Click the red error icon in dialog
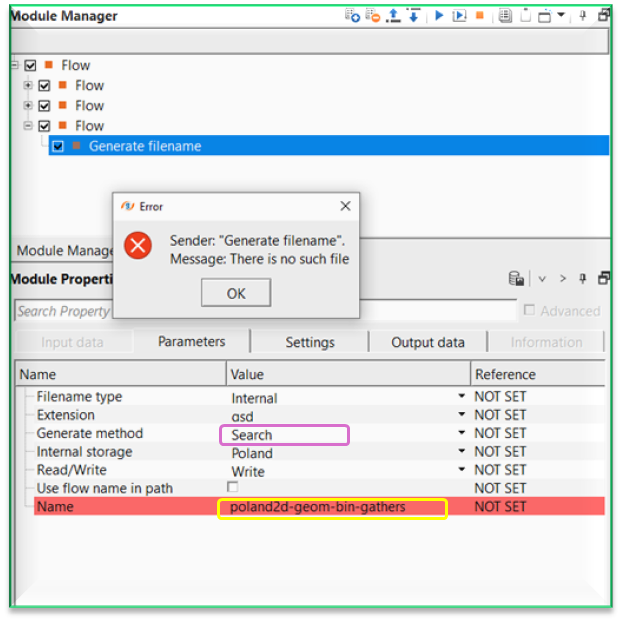The width and height of the screenshot is (622, 622). click(x=138, y=246)
